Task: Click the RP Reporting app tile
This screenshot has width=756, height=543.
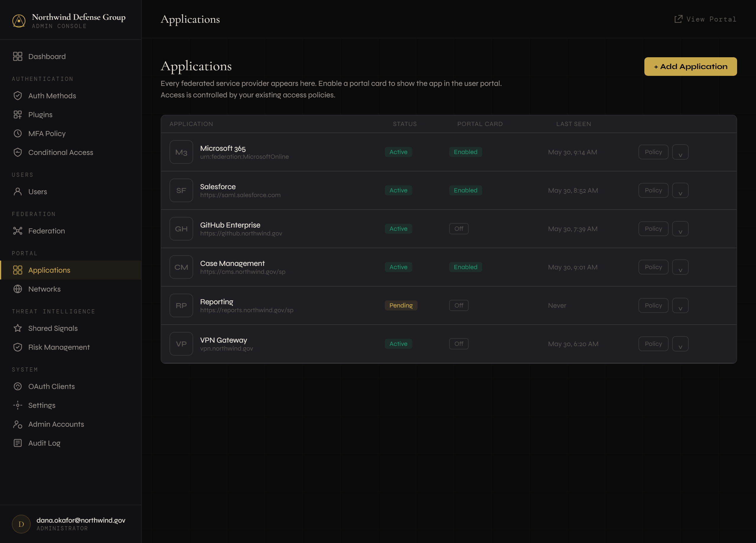Action: pyautogui.click(x=181, y=305)
